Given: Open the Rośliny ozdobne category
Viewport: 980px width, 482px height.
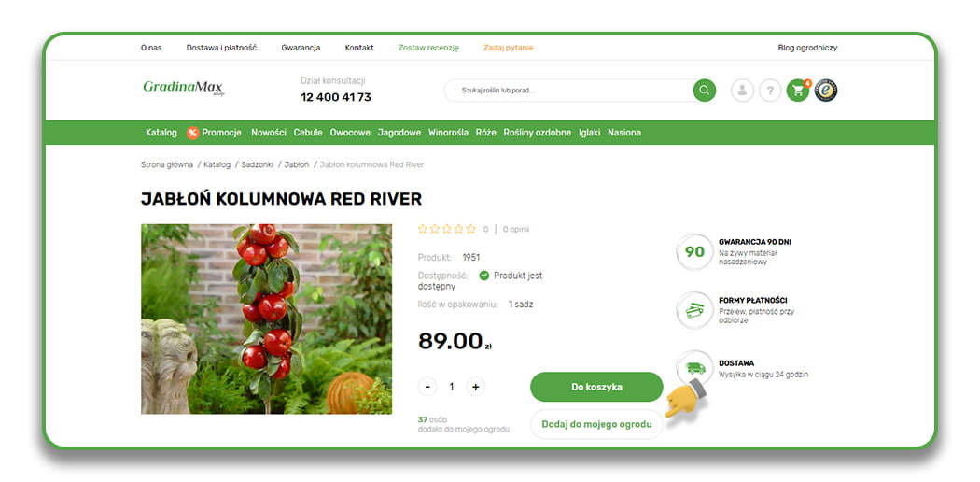Looking at the screenshot, I should click(x=537, y=133).
